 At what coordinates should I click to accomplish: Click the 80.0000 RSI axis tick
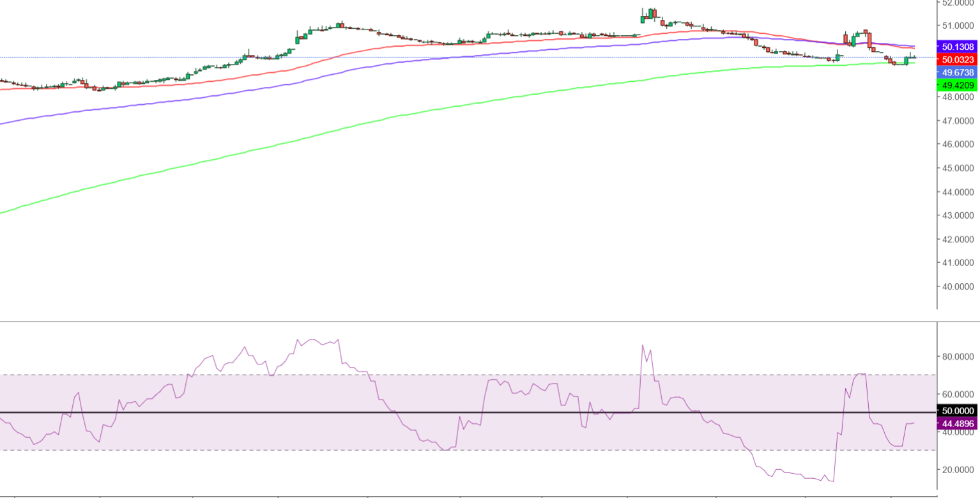958,357
